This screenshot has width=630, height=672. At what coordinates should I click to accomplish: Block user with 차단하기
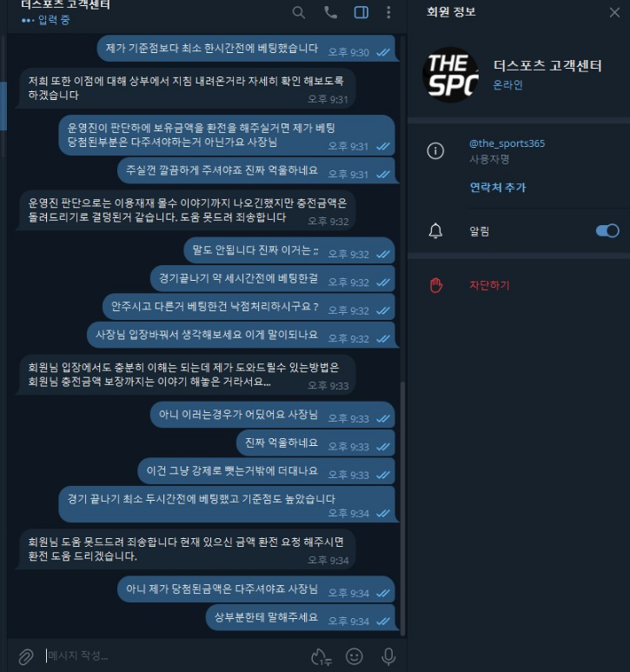pyautogui.click(x=489, y=285)
